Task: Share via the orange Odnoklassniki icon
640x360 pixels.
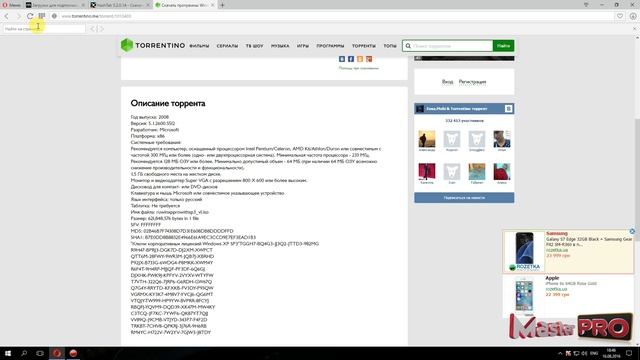Action: 360,59
